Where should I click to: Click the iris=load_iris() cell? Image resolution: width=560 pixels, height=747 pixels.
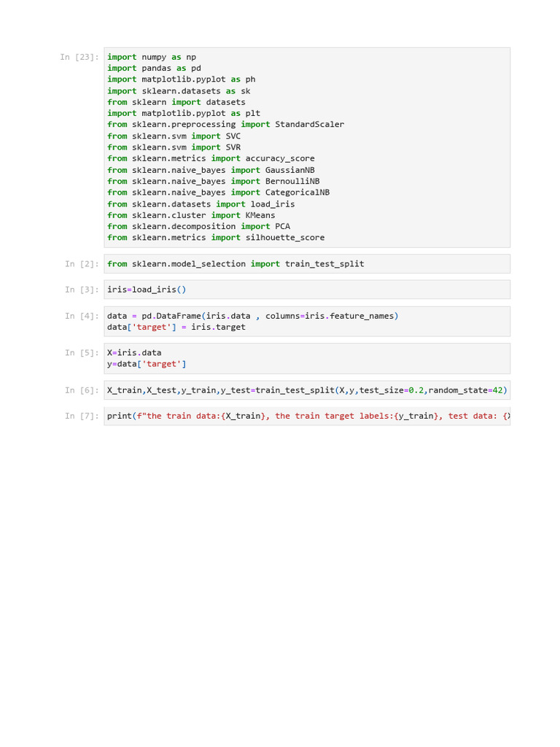[x=307, y=290]
